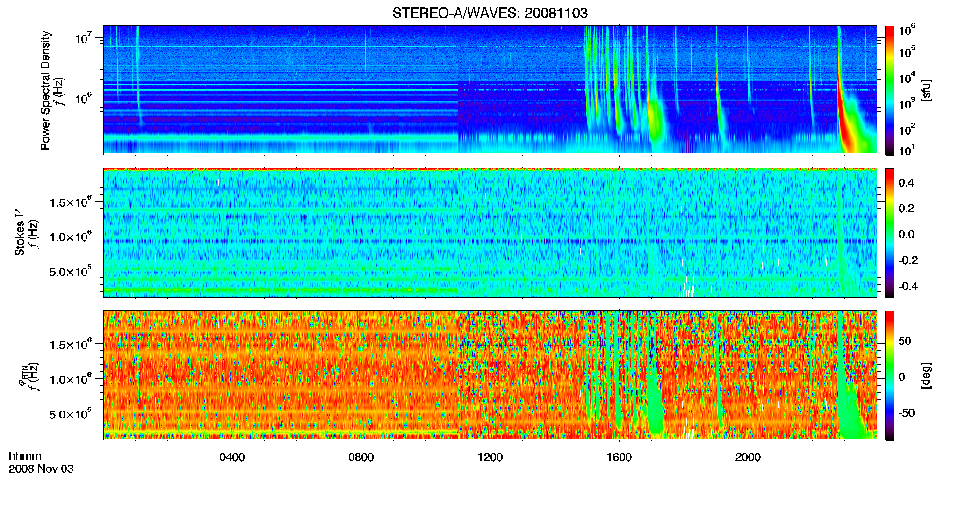
Task: Click the power spectral density colorbar
Action: click(x=890, y=90)
